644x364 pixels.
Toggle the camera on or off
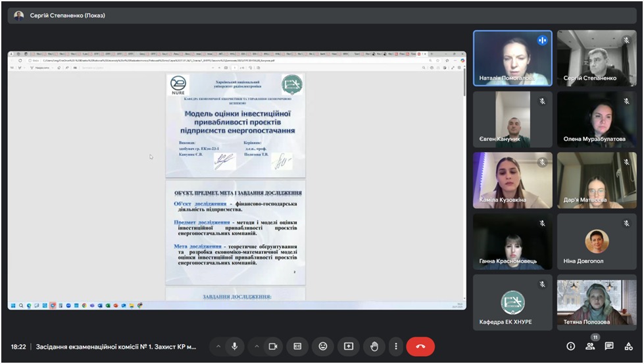[x=273, y=346]
